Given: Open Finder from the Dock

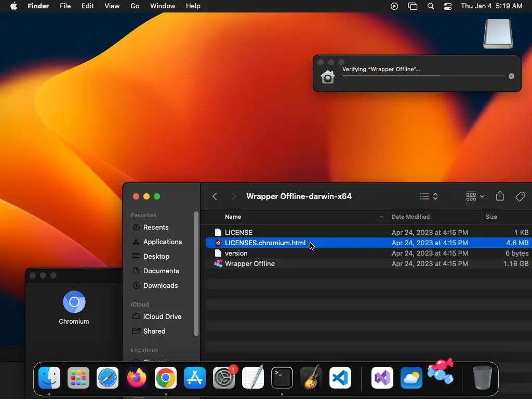Looking at the screenshot, I should [49, 378].
